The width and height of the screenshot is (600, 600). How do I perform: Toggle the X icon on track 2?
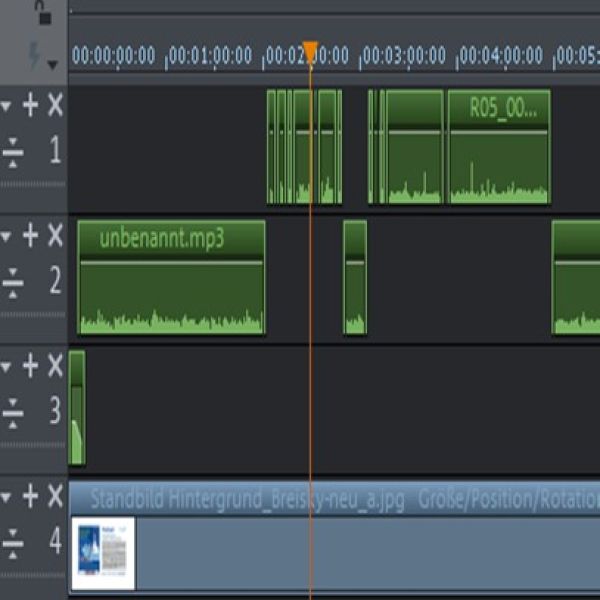click(55, 235)
